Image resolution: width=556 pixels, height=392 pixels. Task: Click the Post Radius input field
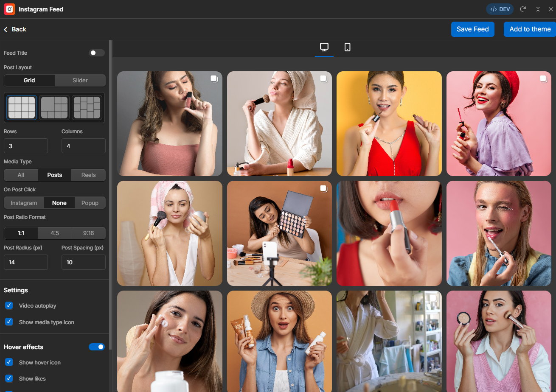(25, 262)
